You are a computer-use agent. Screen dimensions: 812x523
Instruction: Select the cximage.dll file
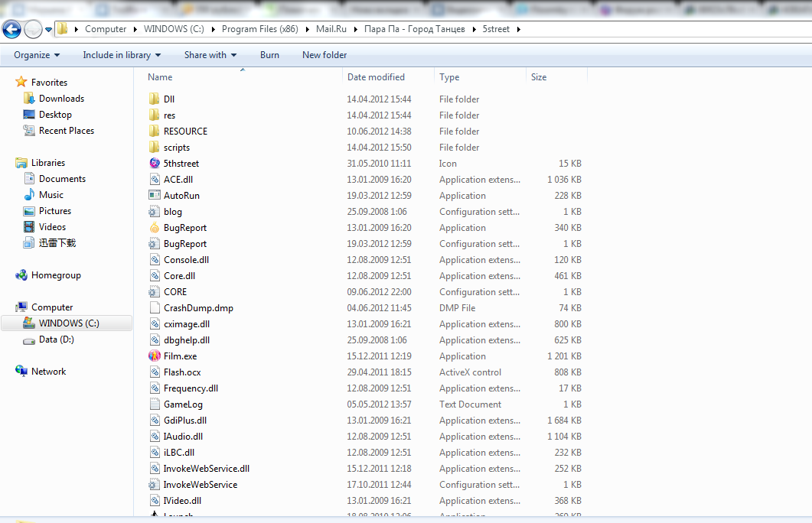pos(187,324)
